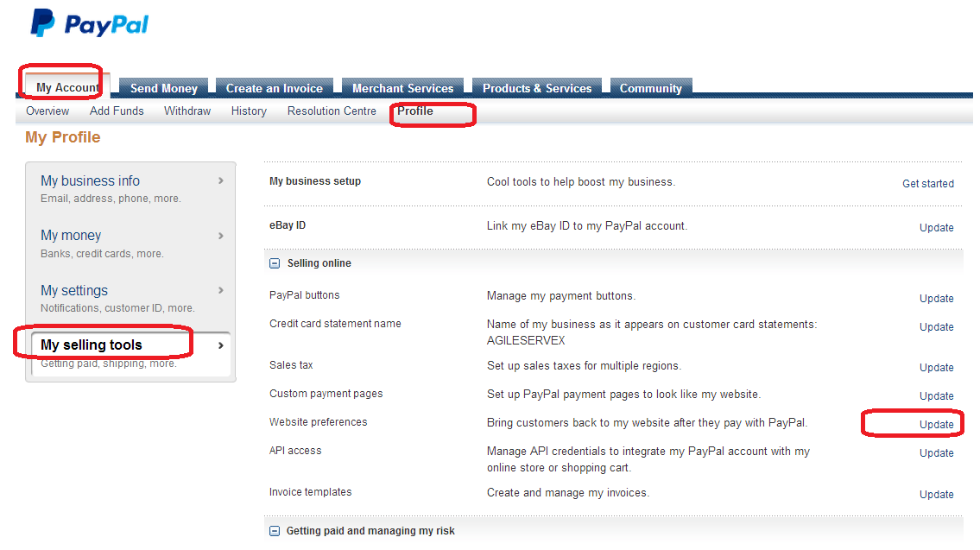Update Invoice templates
Screen dimensions: 980x550
936,495
